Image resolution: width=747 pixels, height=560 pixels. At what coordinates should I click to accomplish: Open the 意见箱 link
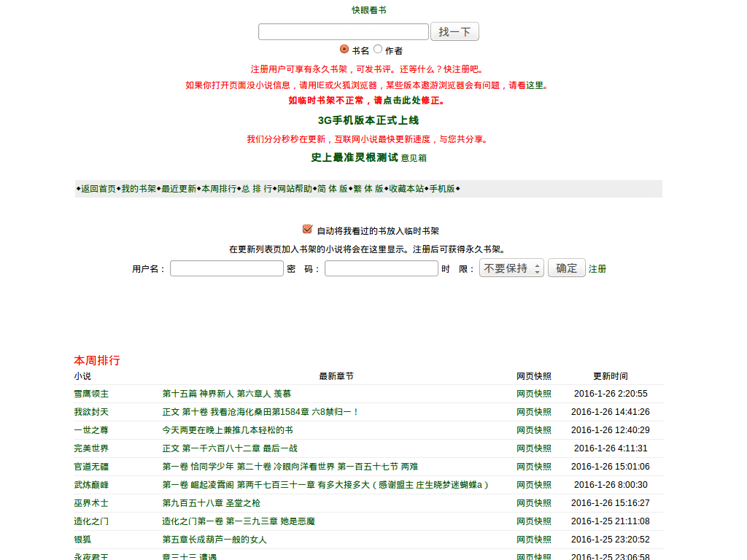(x=414, y=158)
